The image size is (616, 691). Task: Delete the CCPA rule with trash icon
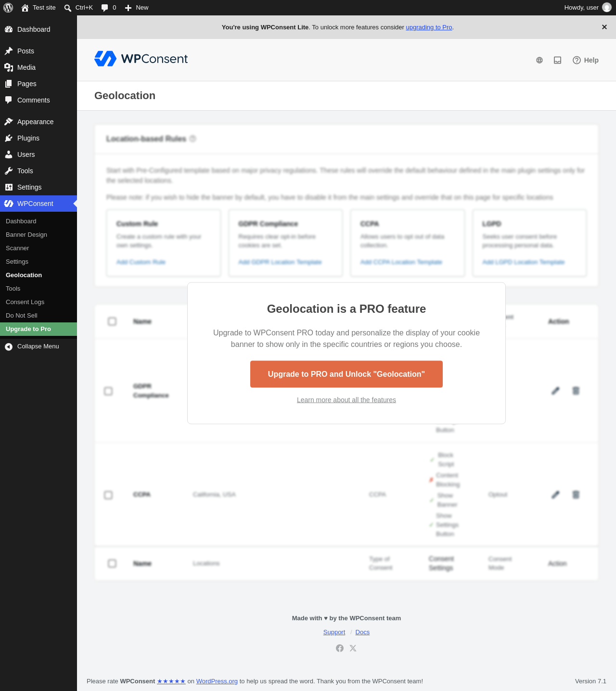pyautogui.click(x=576, y=495)
